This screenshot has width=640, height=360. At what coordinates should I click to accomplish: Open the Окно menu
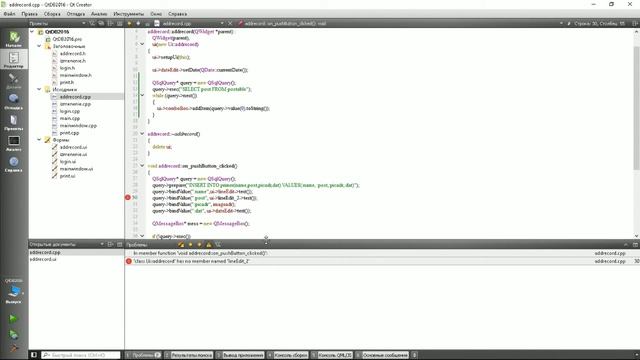156,14
